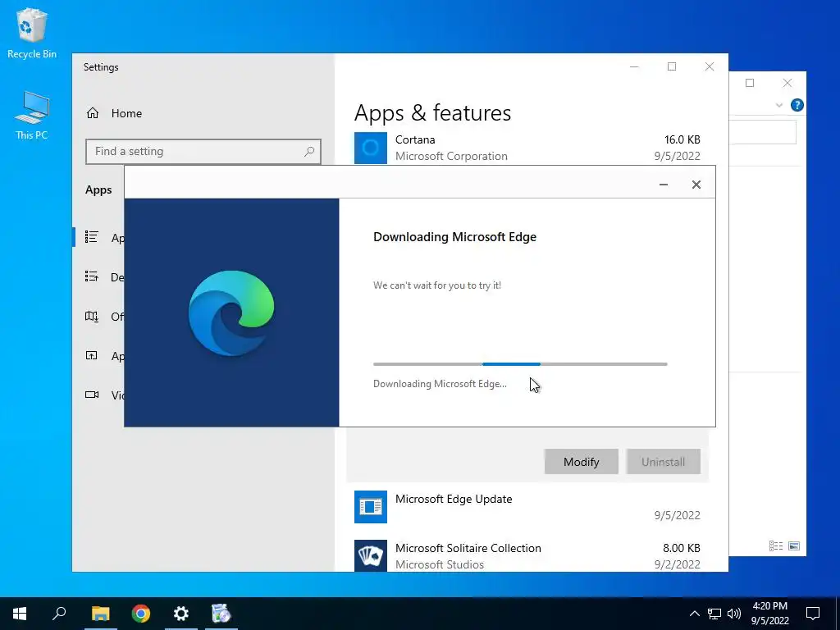This screenshot has width=840, height=630.
Task: Select the Apps for websites sidebar icon
Action: click(92, 355)
